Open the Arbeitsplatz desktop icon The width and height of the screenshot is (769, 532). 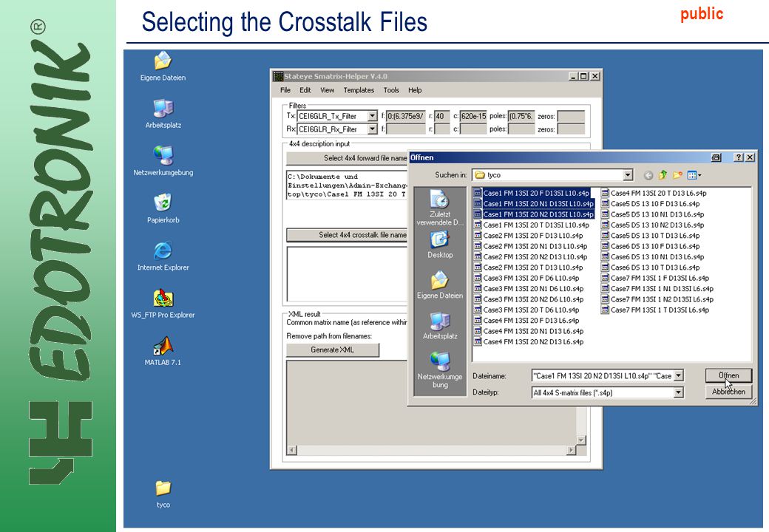click(x=163, y=114)
